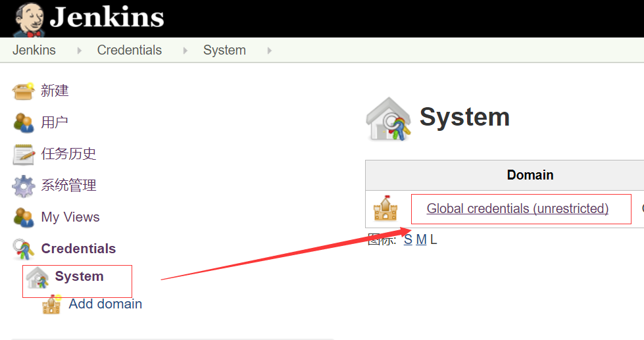Click the 任务历史 notepad icon

point(24,155)
